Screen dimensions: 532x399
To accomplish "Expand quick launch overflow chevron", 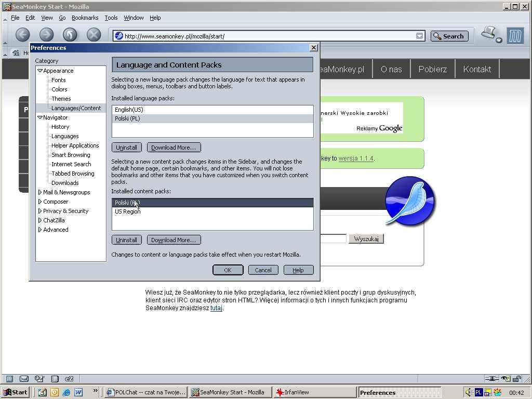I will point(96,391).
